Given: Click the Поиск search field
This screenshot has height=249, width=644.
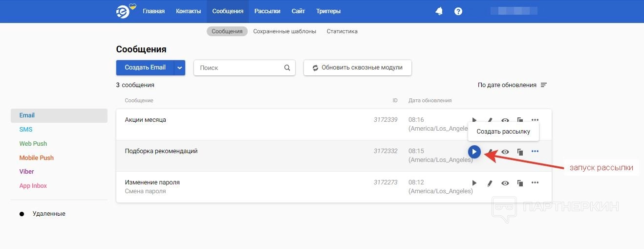Looking at the screenshot, I should (239, 68).
